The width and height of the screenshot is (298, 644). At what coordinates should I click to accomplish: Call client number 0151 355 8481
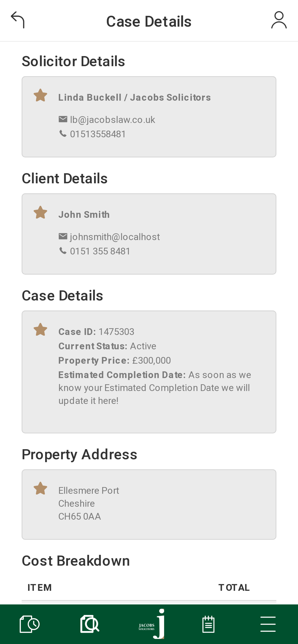(100, 251)
